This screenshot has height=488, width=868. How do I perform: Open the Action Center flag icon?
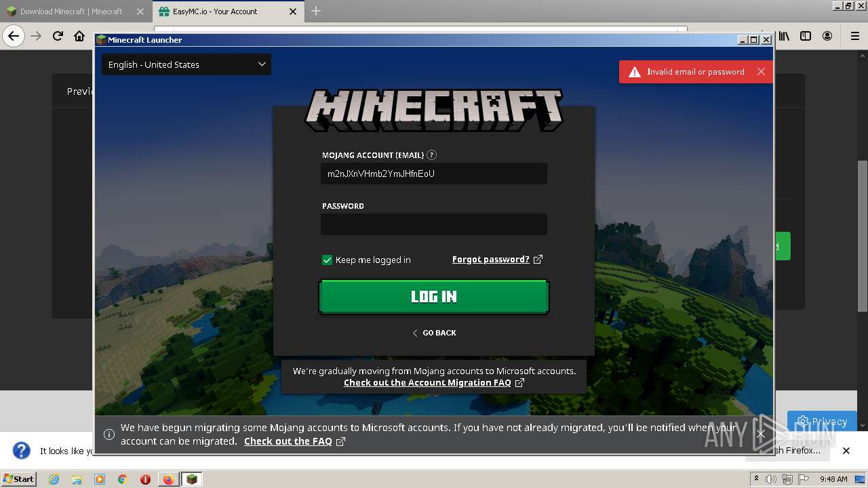pyautogui.click(x=804, y=479)
